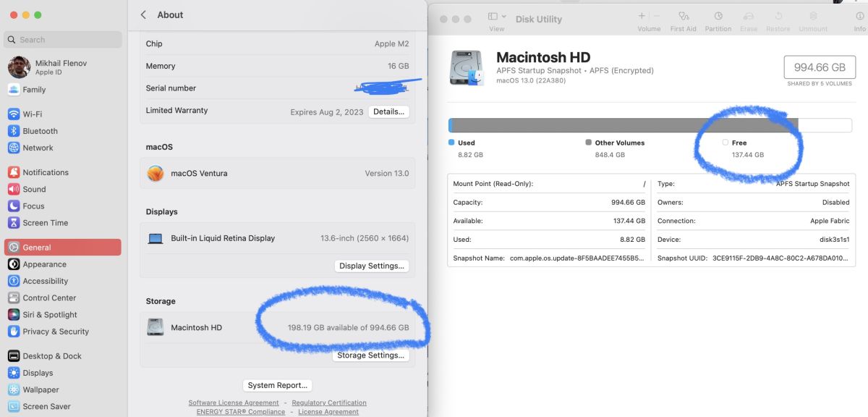Click the Snapshot Name value "com.apple.os.update-8F5BAADEE7455B5..."
This screenshot has width=868, height=417.
577,258
